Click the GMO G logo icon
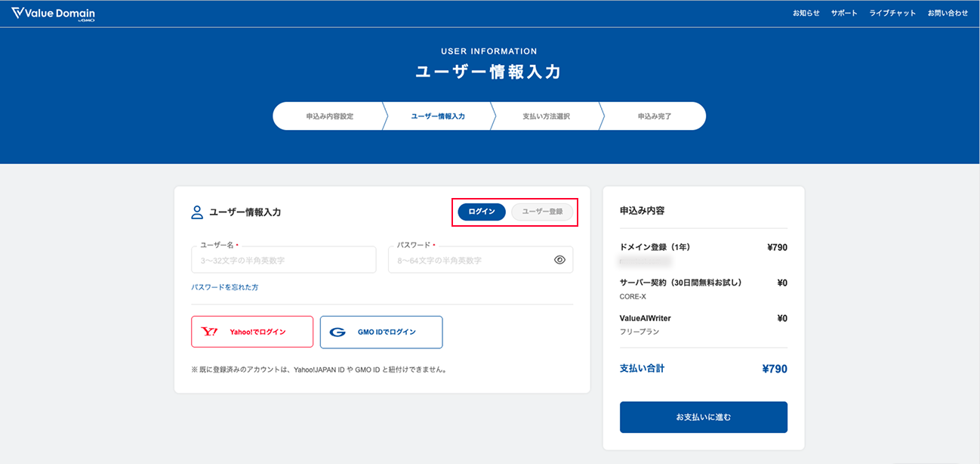Image resolution: width=980 pixels, height=464 pixels. [337, 332]
